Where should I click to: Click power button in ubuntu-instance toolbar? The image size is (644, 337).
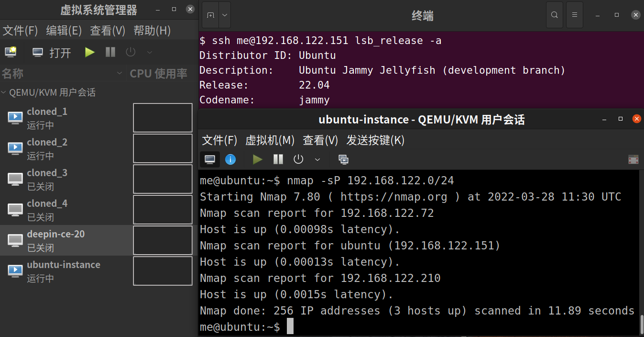tap(298, 159)
